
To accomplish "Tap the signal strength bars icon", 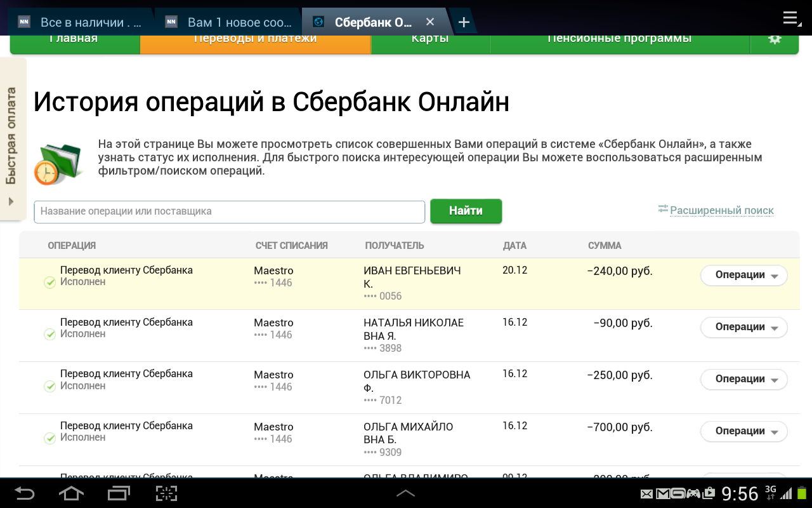I will 787,493.
